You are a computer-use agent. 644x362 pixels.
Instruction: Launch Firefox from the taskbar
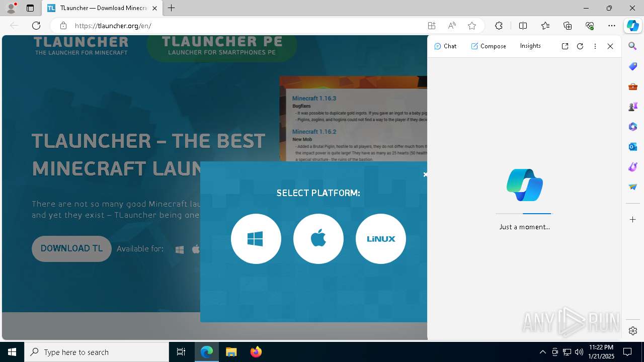256,352
